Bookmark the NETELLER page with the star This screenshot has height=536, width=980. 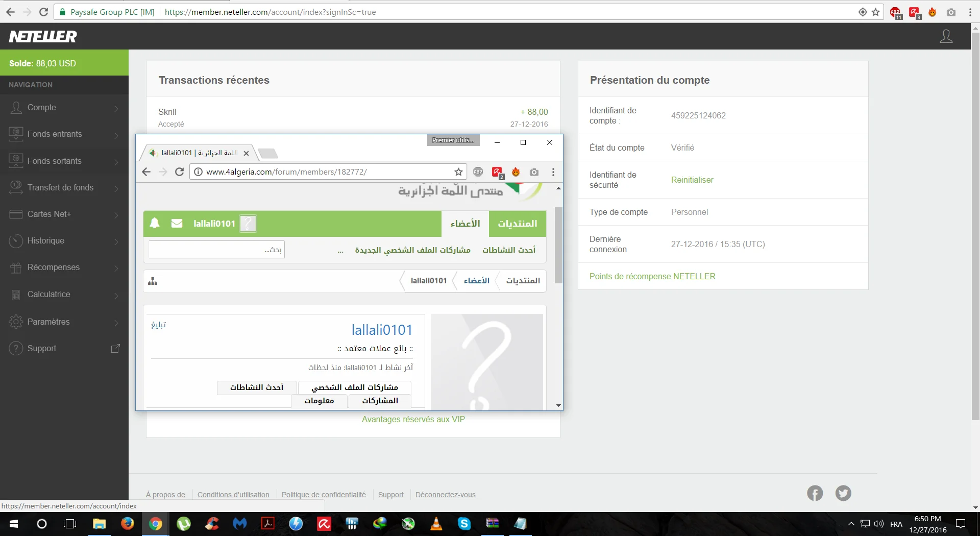876,12
